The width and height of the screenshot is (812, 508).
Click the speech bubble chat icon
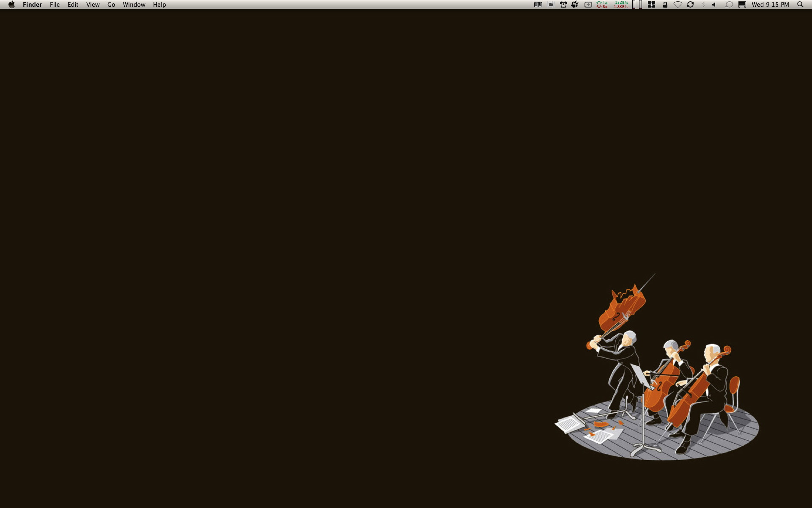(729, 5)
